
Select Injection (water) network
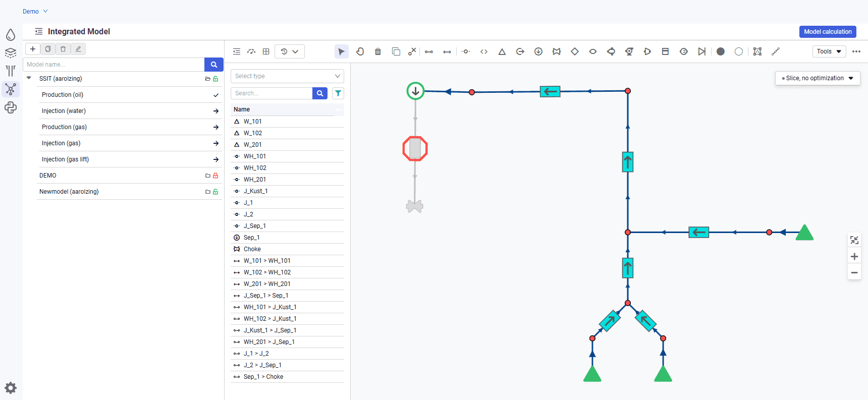(x=130, y=111)
